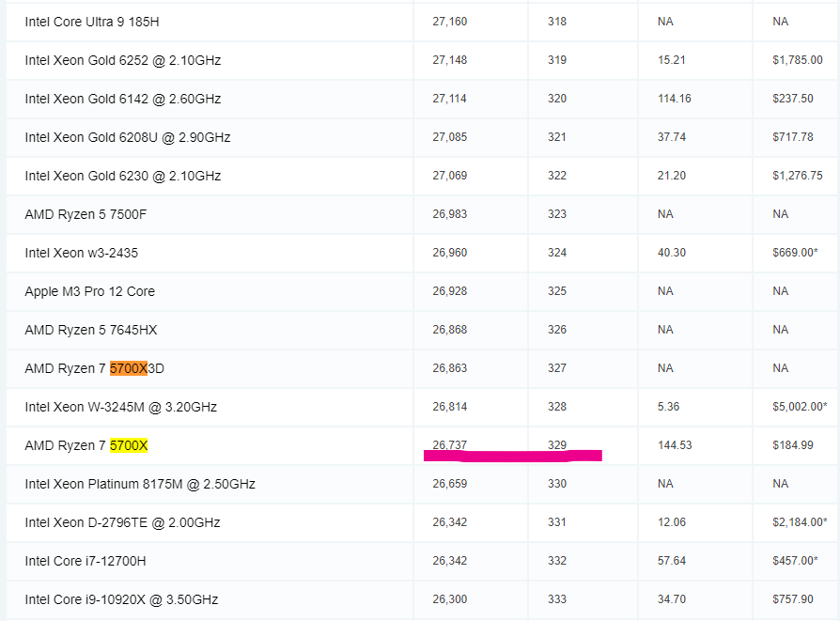The height and width of the screenshot is (621, 840).
Task: Select the 27,069 score cell
Action: pyautogui.click(x=449, y=176)
